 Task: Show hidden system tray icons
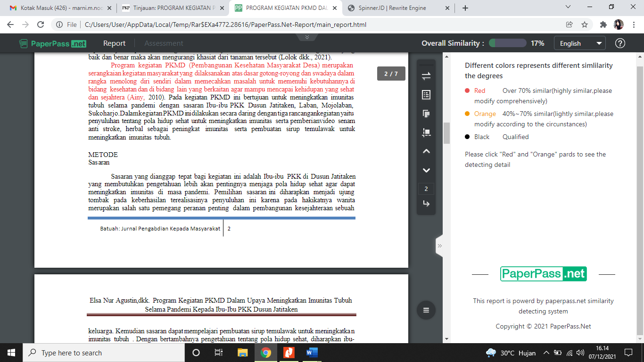[x=546, y=353]
